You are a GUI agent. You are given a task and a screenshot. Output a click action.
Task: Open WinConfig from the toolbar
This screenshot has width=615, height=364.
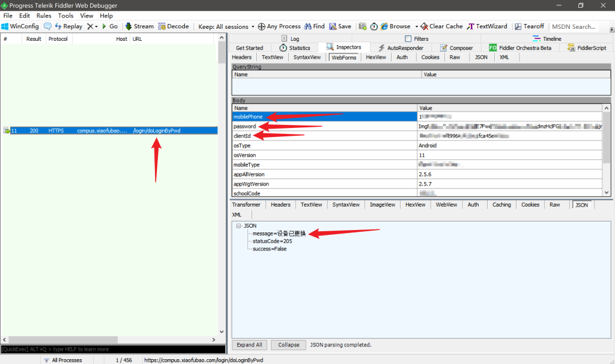point(20,26)
